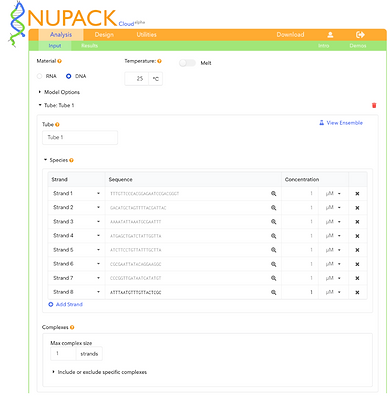This screenshot has width=392, height=398.
Task: Click Tube help question icon
Action: tap(57, 124)
